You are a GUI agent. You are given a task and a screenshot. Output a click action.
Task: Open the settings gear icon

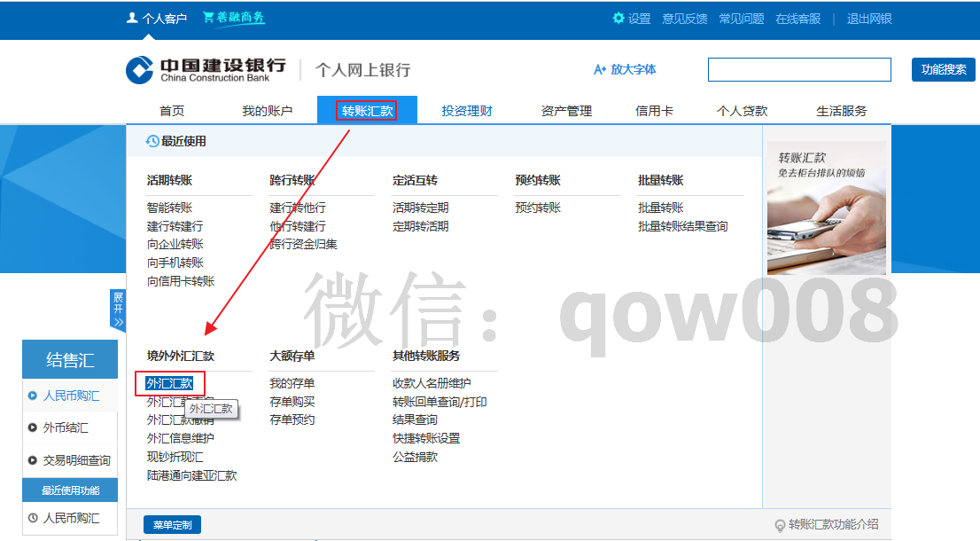click(618, 18)
